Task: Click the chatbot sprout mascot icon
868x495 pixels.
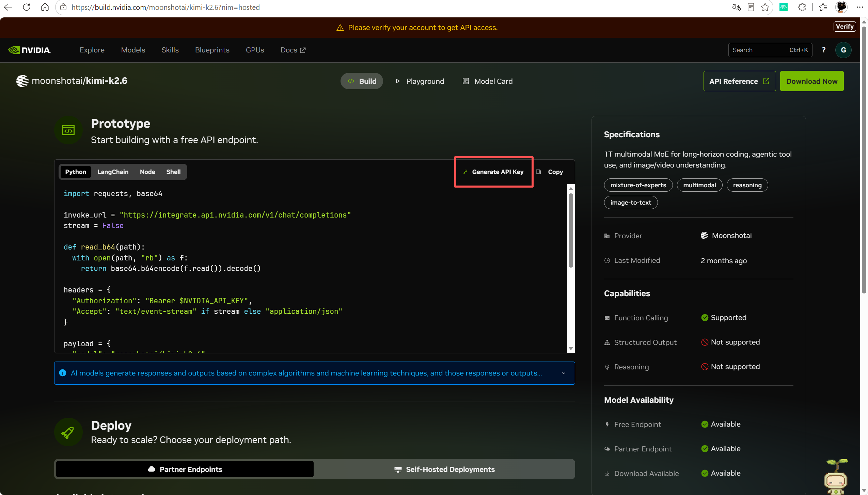Action: (836, 477)
